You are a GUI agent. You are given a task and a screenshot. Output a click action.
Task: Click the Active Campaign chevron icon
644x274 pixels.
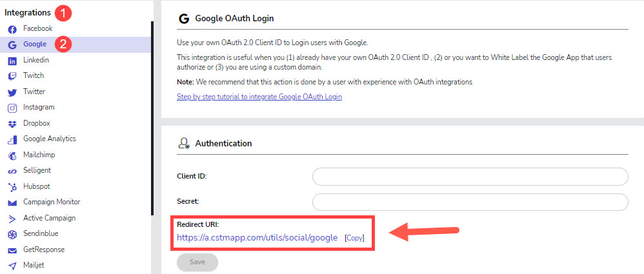12,219
